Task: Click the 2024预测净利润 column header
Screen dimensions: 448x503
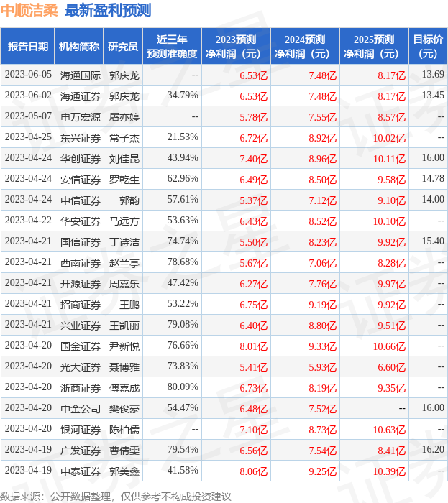Action: coord(305,47)
